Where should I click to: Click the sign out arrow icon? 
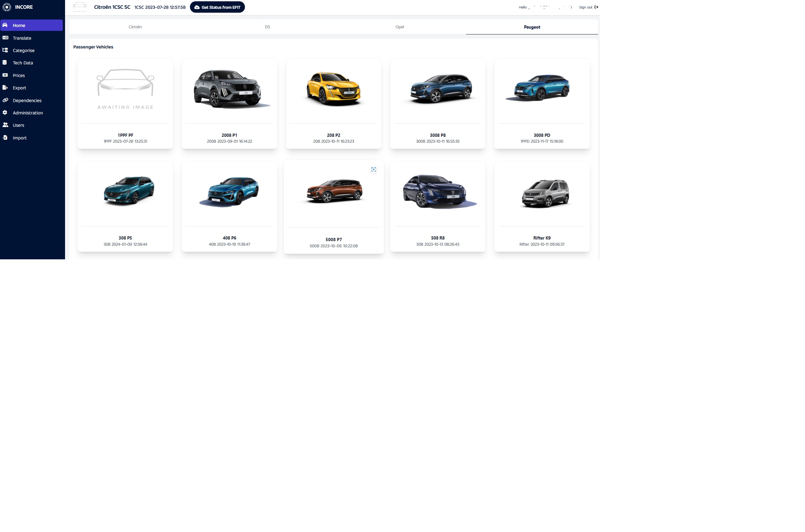tap(596, 7)
